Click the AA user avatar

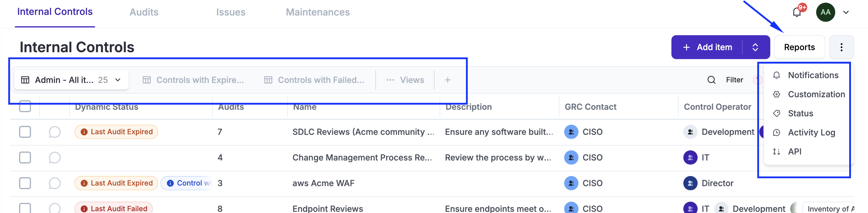(x=825, y=13)
